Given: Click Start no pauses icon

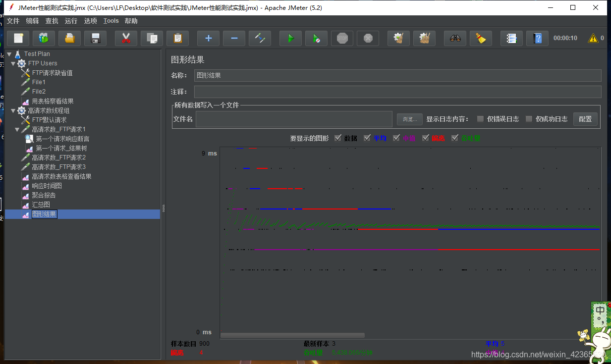Looking at the screenshot, I should tap(317, 38).
